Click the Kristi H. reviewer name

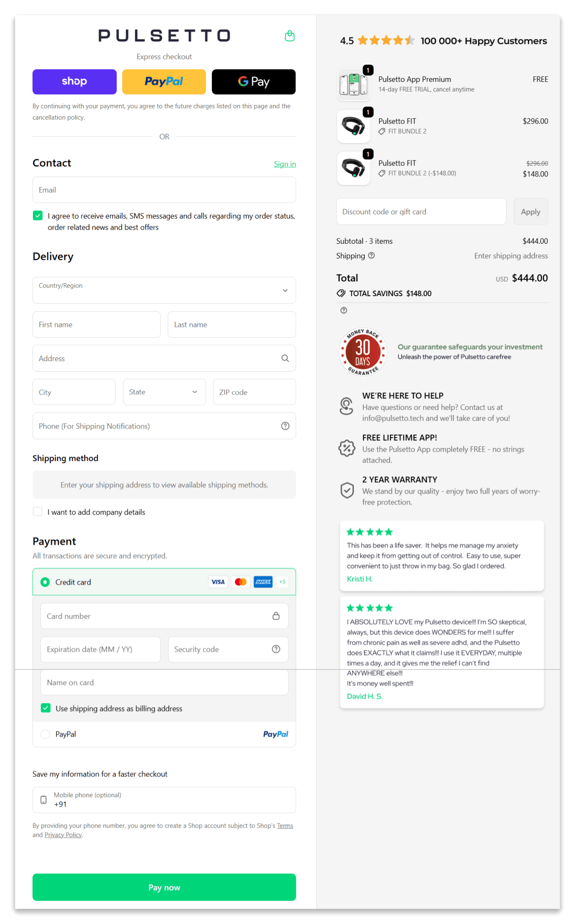click(360, 579)
